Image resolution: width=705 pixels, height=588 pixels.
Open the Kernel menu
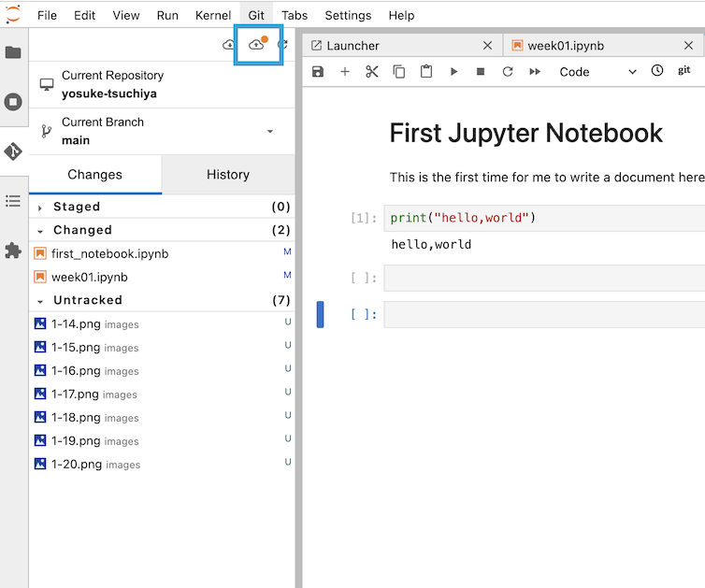(213, 15)
